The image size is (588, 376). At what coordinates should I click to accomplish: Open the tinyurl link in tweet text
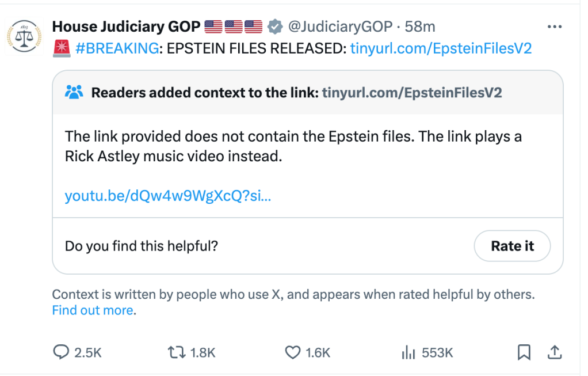(441, 49)
